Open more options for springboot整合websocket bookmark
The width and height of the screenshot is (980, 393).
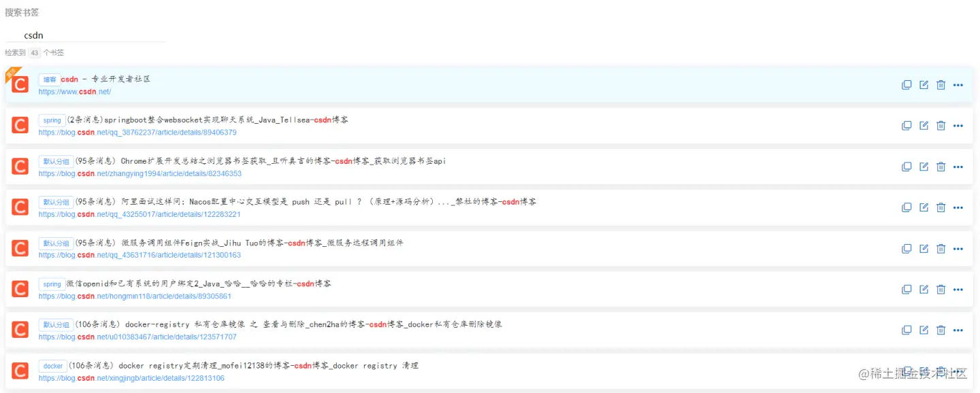click(958, 126)
